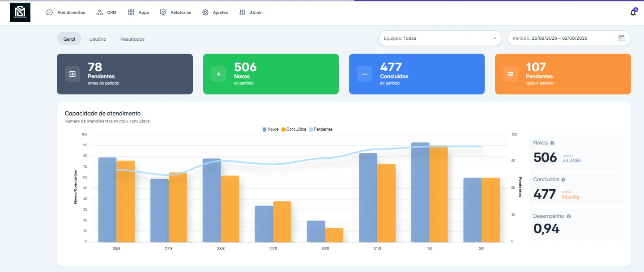Screen dimensions: 644x272
Task: Click the blue Novos bar for 30/8
Action: click(x=316, y=231)
